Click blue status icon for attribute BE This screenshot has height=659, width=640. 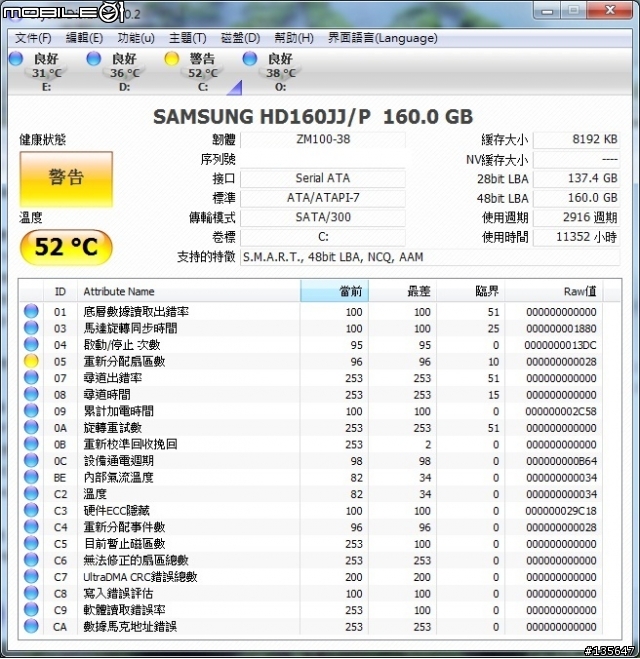click(31, 477)
